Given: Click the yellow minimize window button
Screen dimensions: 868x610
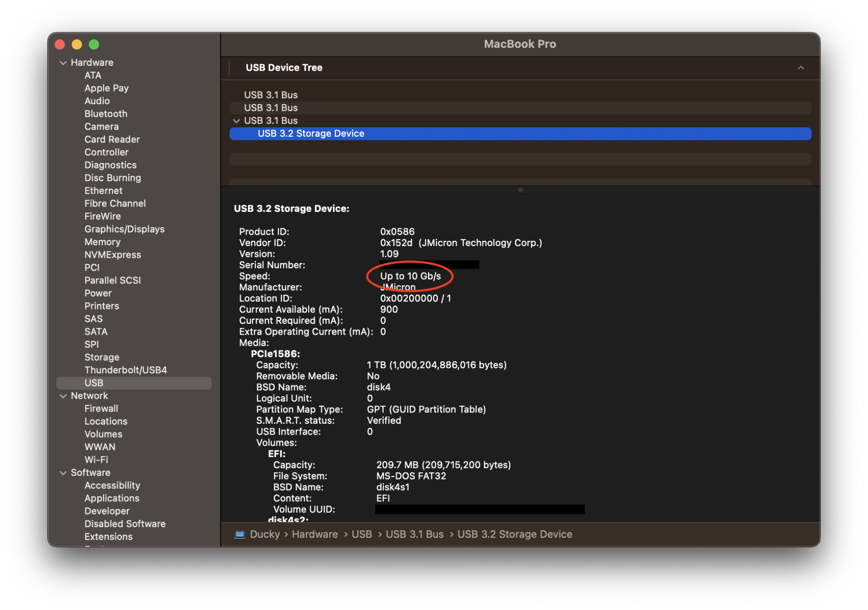Looking at the screenshot, I should coord(77,44).
